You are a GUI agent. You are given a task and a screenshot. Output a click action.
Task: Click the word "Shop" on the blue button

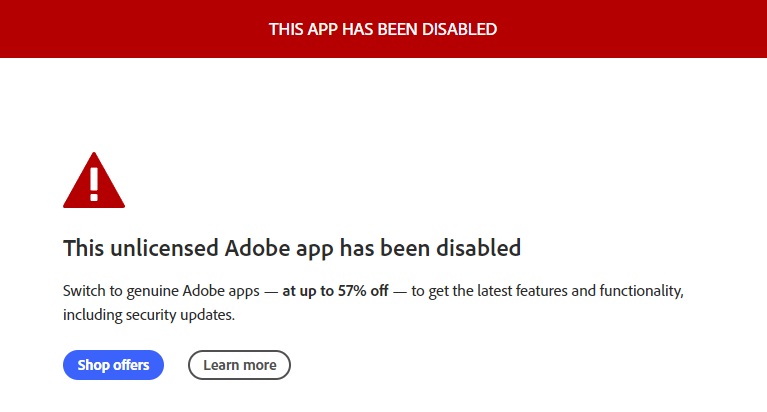point(94,365)
